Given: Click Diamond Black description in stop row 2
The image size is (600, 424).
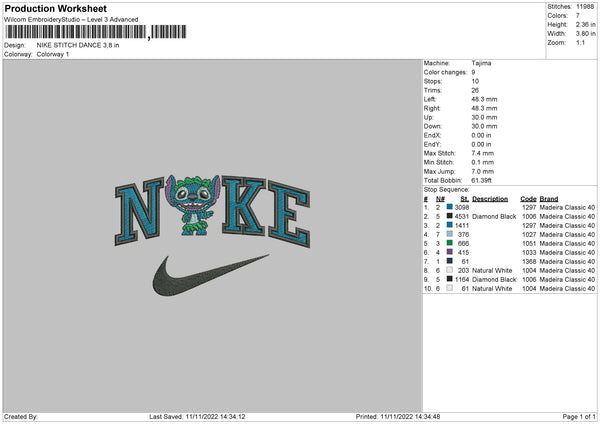Looking at the screenshot, I should coord(494,217).
